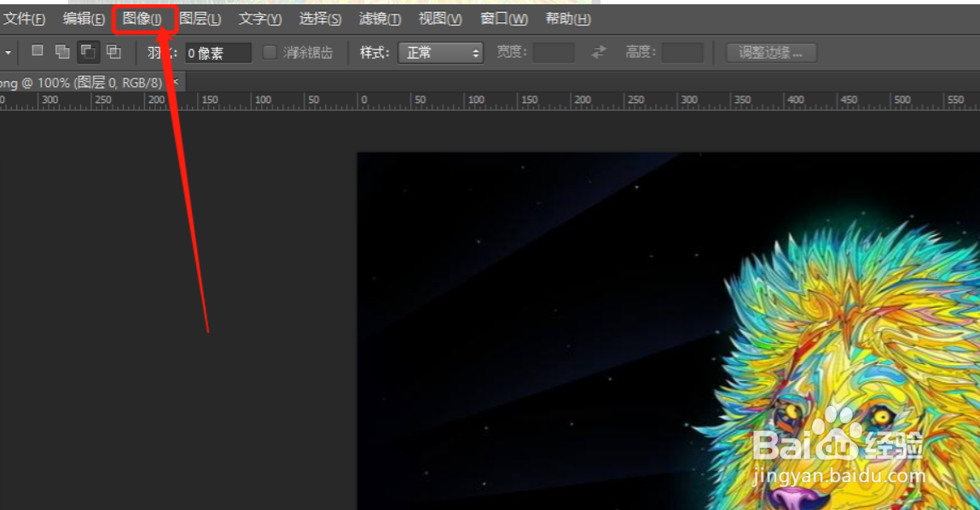Open the 视图(V) menu
980x510 pixels.
440,19
